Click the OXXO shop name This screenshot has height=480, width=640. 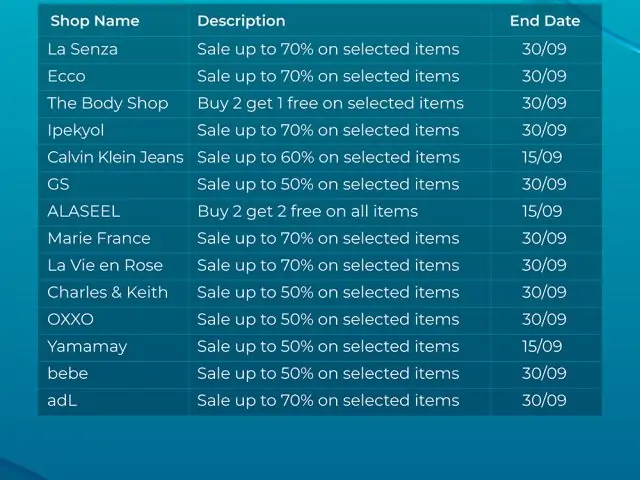tap(71, 320)
